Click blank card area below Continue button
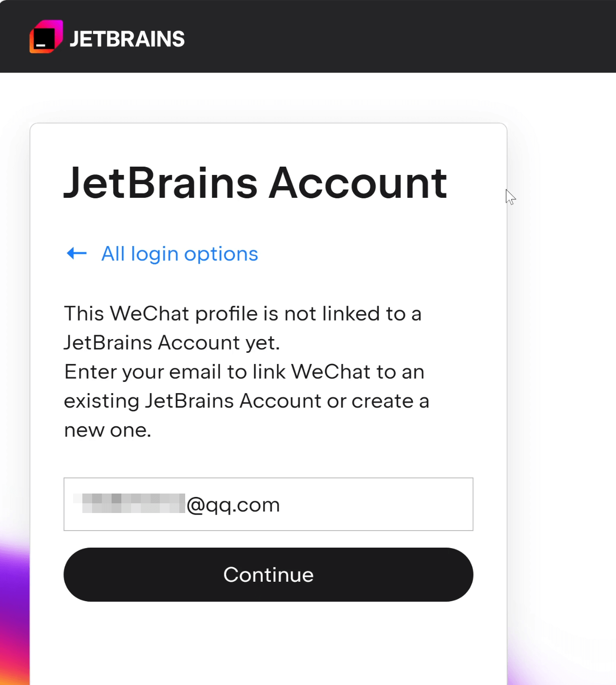Image resolution: width=616 pixels, height=685 pixels. [268, 643]
